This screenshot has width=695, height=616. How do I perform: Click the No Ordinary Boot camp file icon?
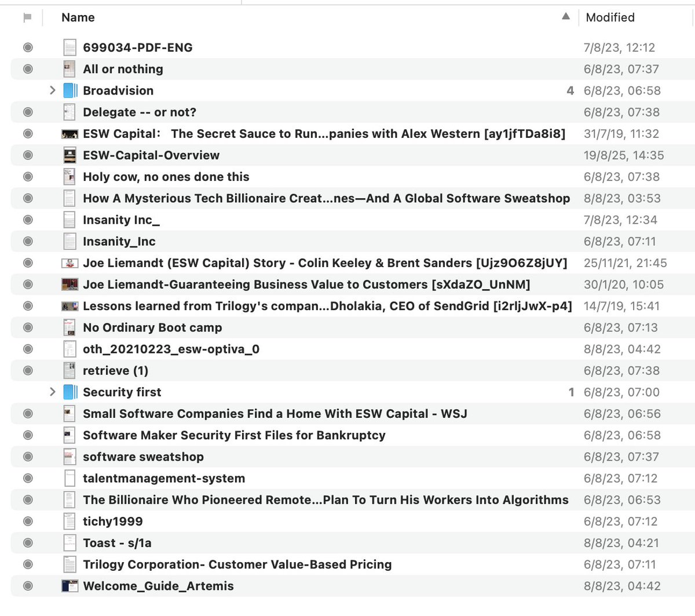click(69, 327)
